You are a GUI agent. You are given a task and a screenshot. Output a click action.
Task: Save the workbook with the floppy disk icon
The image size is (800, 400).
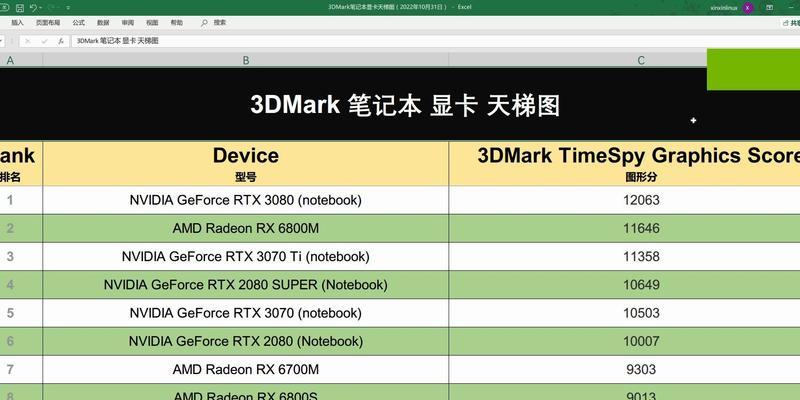(20, 8)
